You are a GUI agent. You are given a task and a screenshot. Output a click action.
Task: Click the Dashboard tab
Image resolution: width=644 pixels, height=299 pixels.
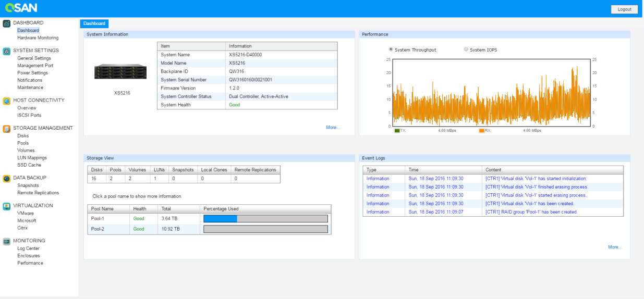pos(94,23)
